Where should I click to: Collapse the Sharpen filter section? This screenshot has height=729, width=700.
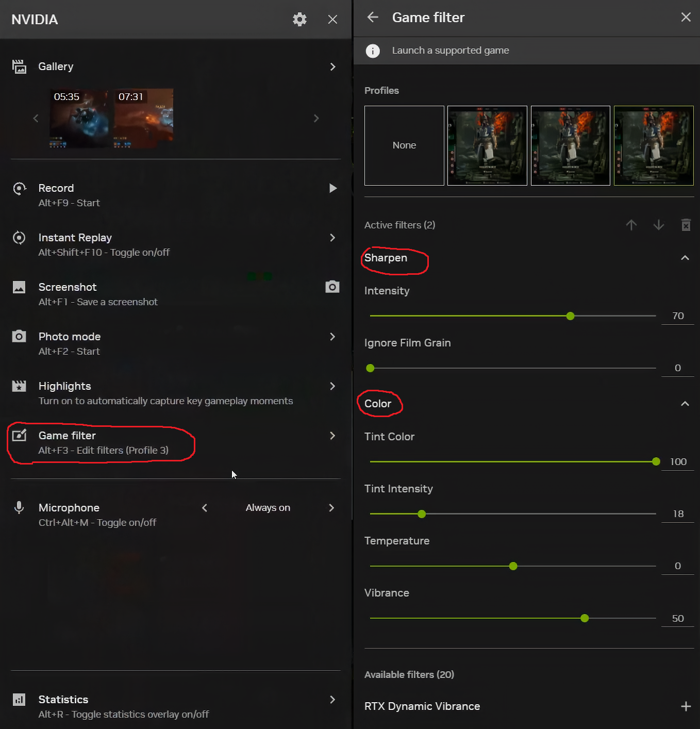685,258
